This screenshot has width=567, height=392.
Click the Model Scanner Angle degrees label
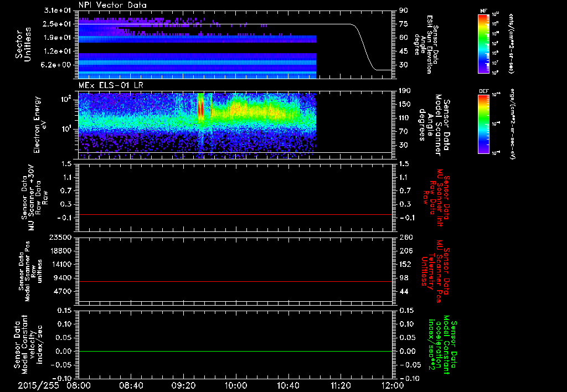click(x=434, y=125)
